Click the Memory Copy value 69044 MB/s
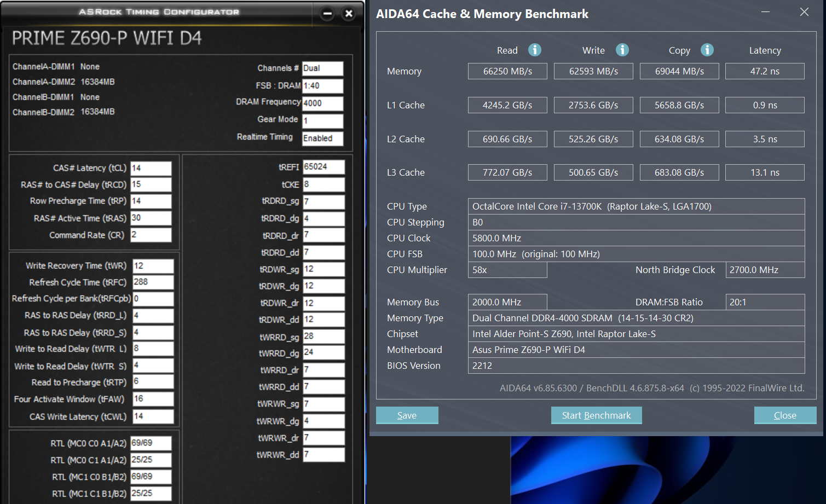 tap(679, 71)
